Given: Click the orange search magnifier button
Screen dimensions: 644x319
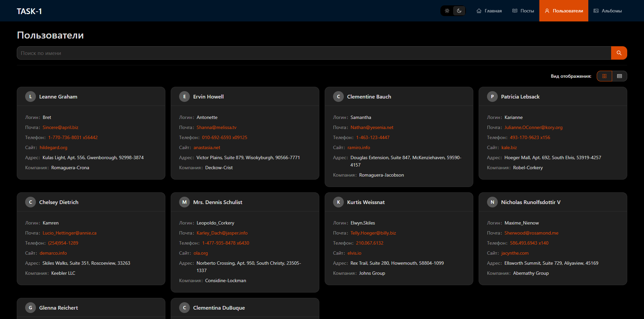Looking at the screenshot, I should [619, 53].
